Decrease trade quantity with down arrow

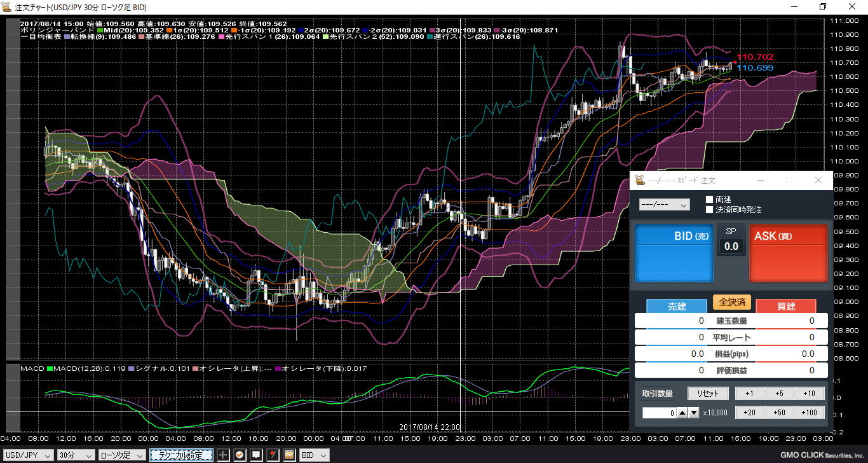[694, 413]
